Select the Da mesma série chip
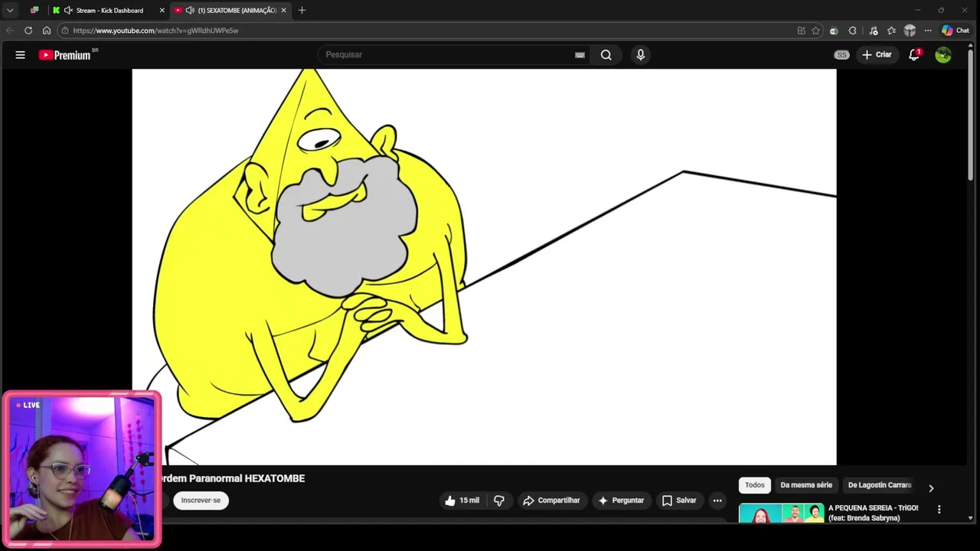This screenshot has width=980, height=551. [x=806, y=485]
